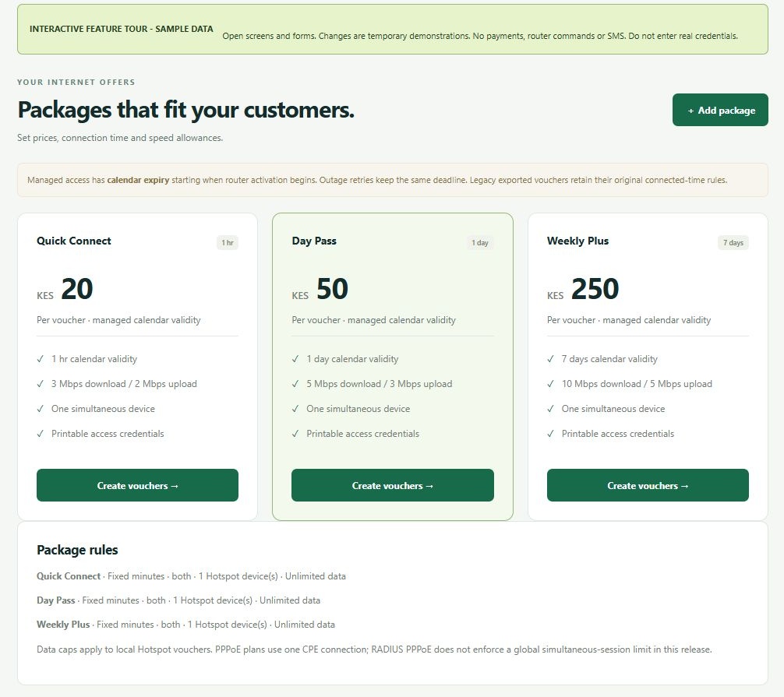Create vouchers for Quick Connect
Image resolution: width=784 pixels, height=697 pixels.
[x=137, y=485]
